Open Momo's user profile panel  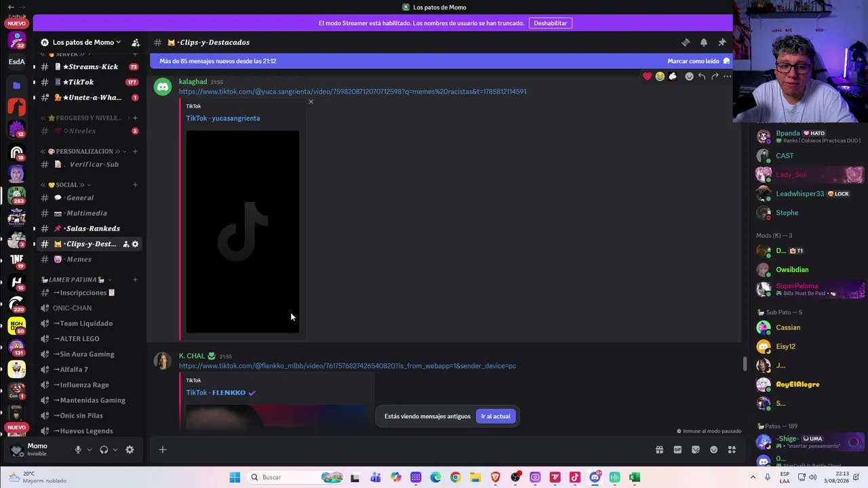click(x=37, y=449)
